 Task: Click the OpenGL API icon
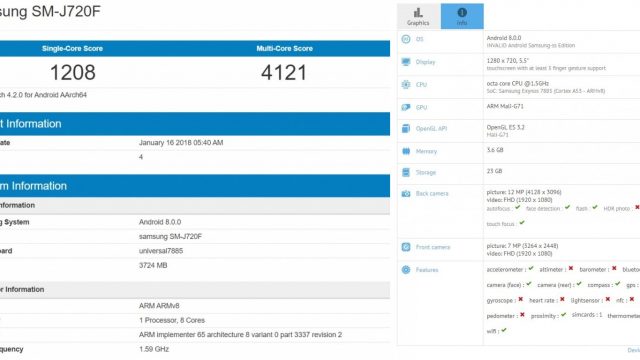[406, 128]
